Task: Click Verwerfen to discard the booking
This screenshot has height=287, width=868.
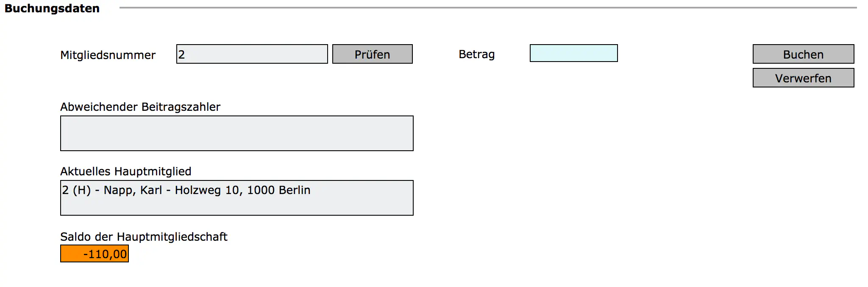Action: tap(802, 78)
